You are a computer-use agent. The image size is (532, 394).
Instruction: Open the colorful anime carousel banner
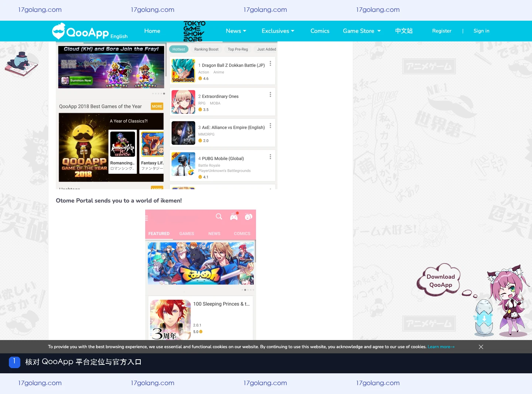pos(201,264)
